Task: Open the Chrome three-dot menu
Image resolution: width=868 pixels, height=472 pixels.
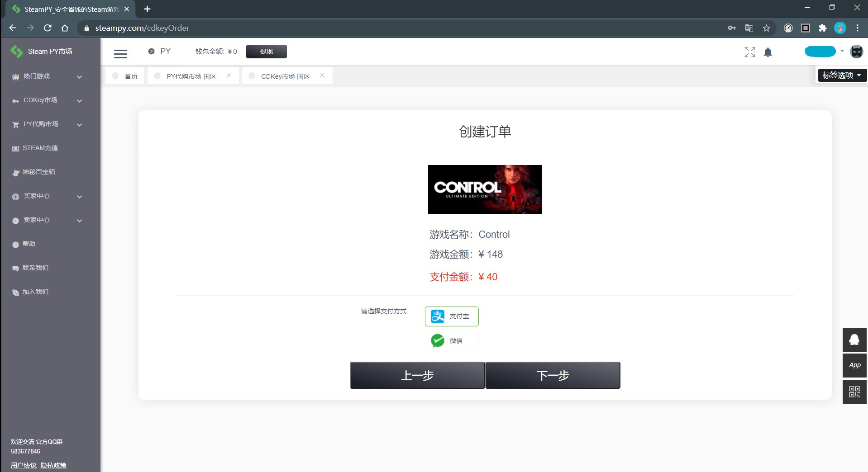Action: (x=857, y=28)
